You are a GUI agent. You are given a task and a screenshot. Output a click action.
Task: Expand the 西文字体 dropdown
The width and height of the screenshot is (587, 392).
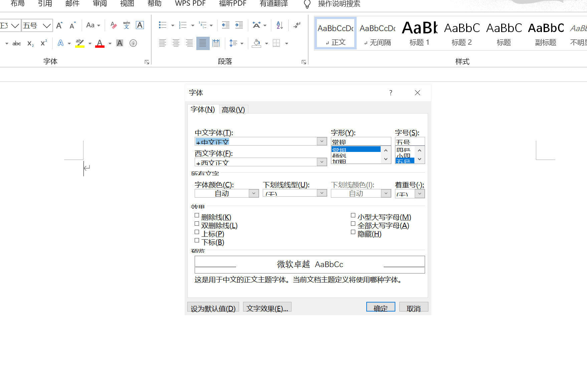[322, 162]
